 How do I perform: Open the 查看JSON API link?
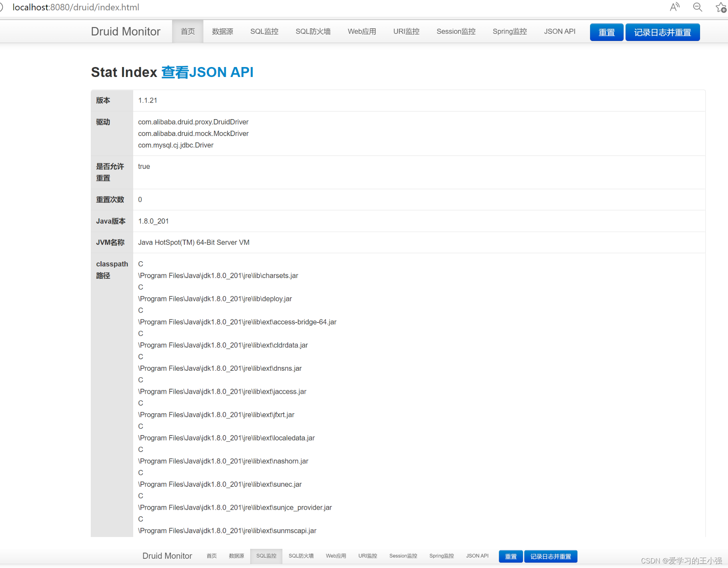point(207,72)
